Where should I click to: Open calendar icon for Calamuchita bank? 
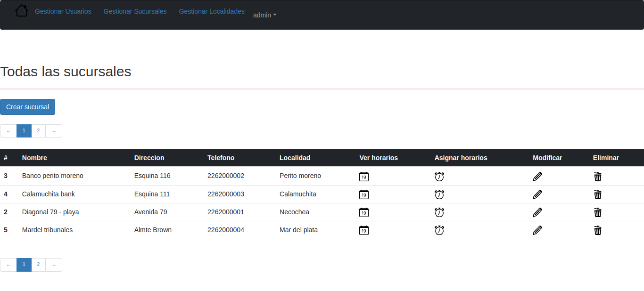coord(363,194)
